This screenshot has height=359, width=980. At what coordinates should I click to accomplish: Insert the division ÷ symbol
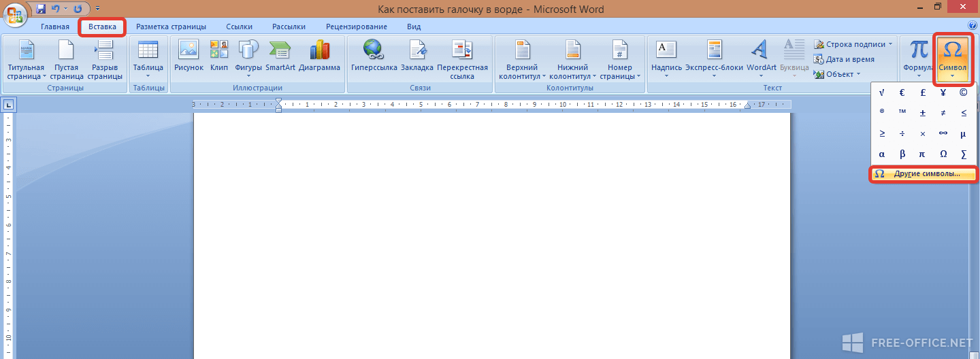point(902,134)
